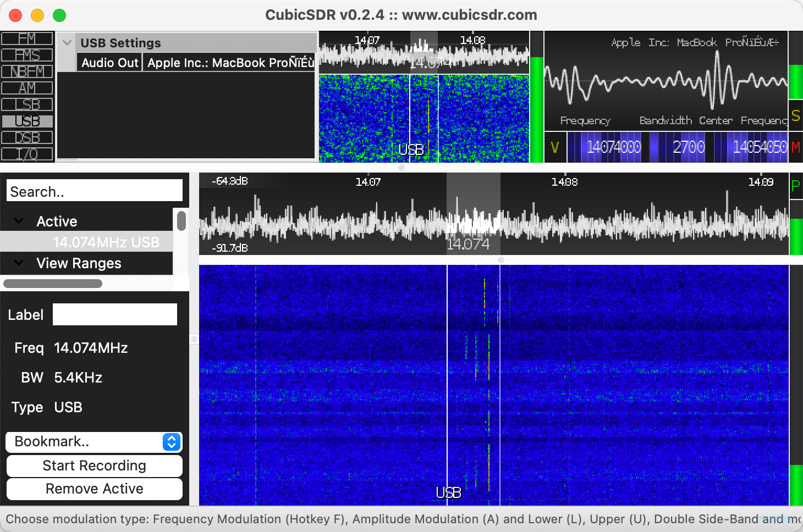803x532 pixels.
Task: Click the bookmark tree vertical scrollbar
Action: point(182,221)
